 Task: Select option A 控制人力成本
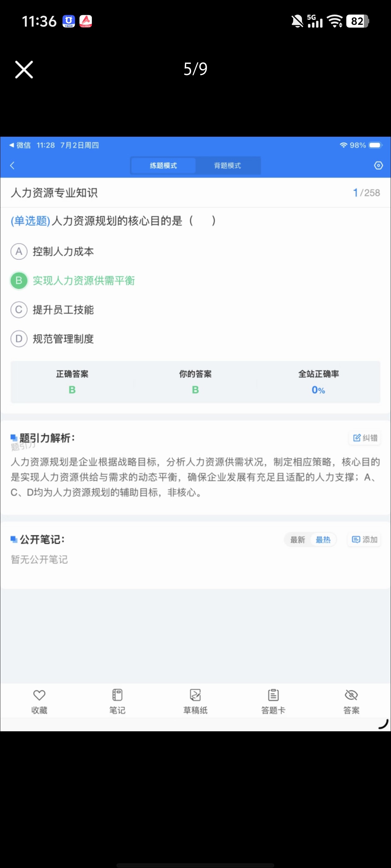click(x=52, y=251)
